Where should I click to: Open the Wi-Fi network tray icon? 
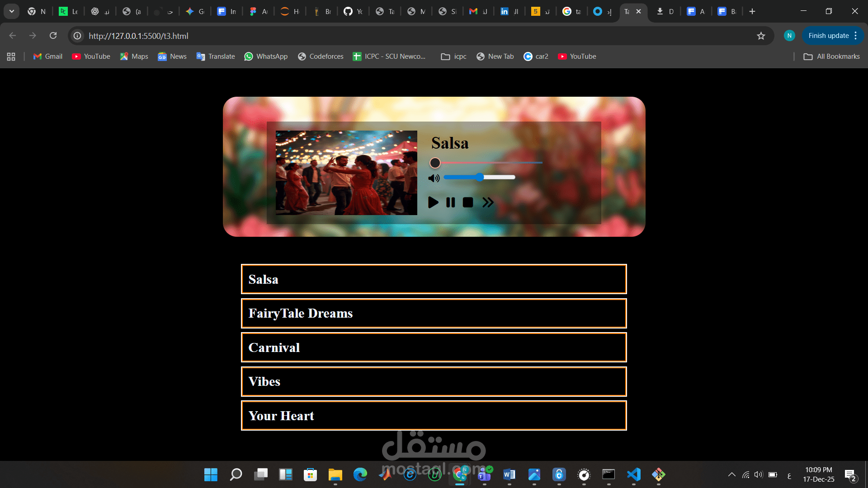745,474
